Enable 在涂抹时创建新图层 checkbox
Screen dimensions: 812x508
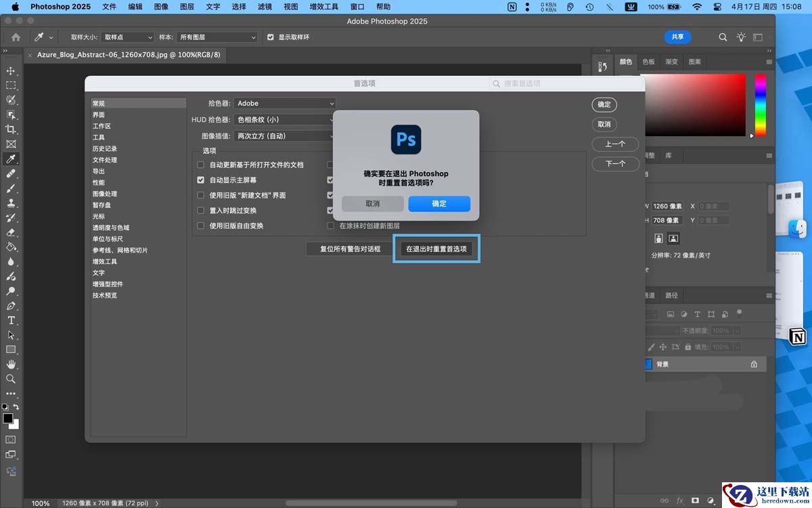pos(331,226)
